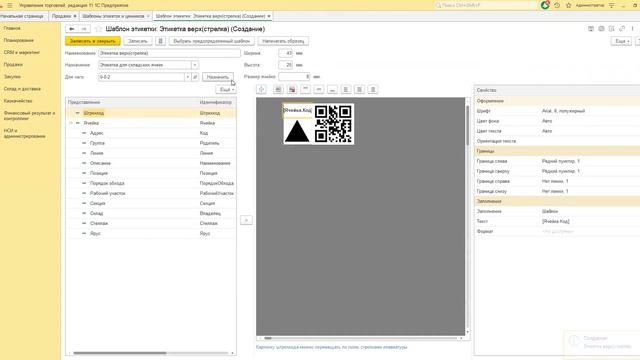This screenshot has width=640, height=360.
Task: Add form to favorites with star icon
Action: [98, 29]
